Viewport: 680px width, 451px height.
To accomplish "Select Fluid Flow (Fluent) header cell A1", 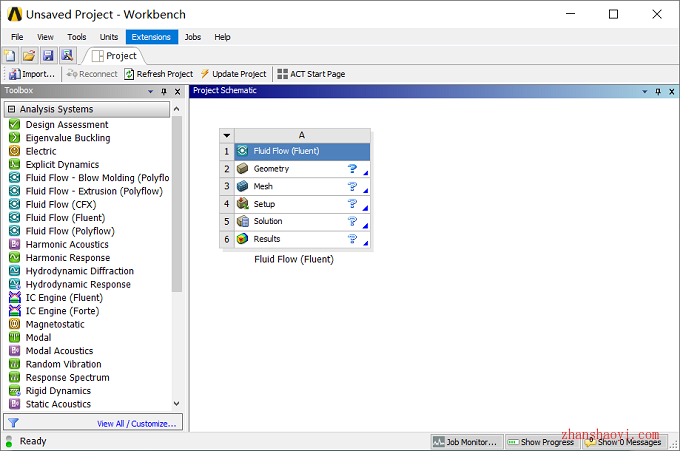I will click(x=303, y=151).
